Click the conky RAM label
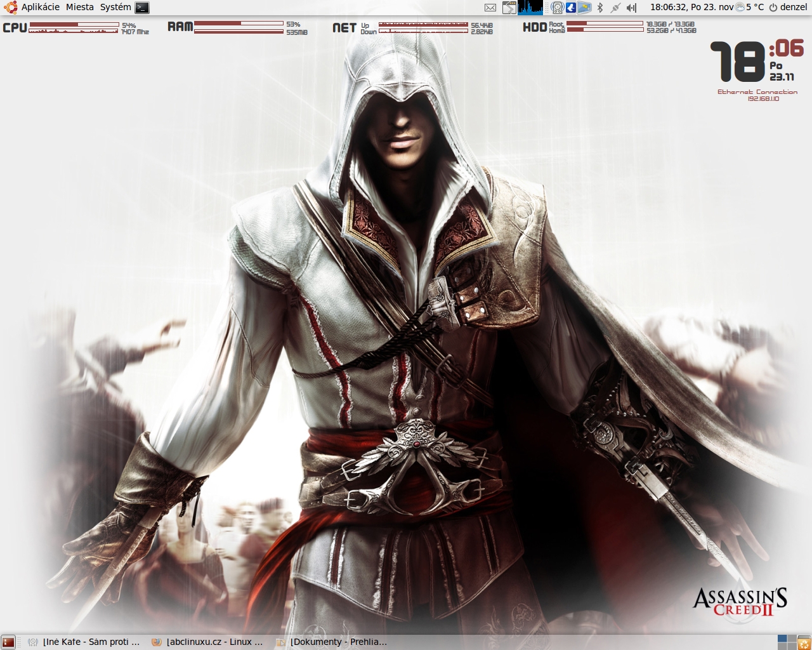The width and height of the screenshot is (812, 650). click(x=180, y=27)
